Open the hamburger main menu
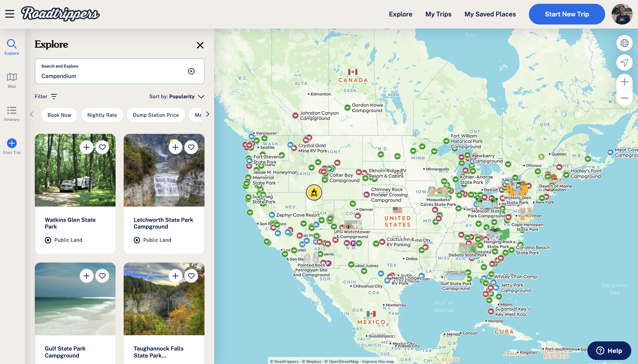 (10, 14)
